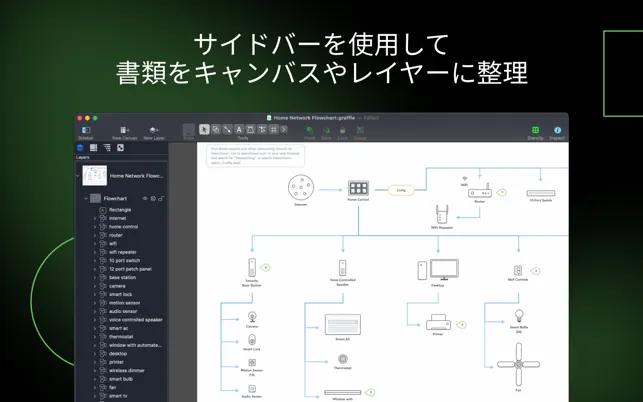
Task: Select the printer row in sidebar
Action: tap(121, 362)
